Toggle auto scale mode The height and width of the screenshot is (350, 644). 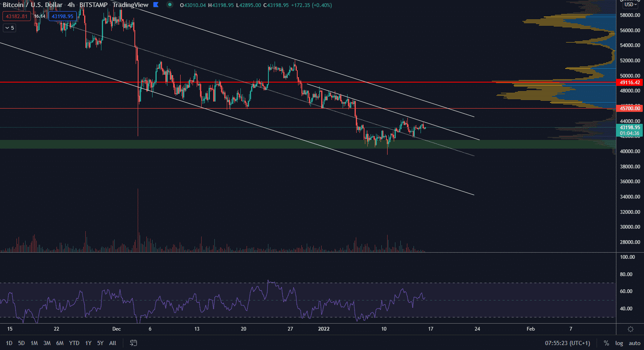pyautogui.click(x=634, y=343)
